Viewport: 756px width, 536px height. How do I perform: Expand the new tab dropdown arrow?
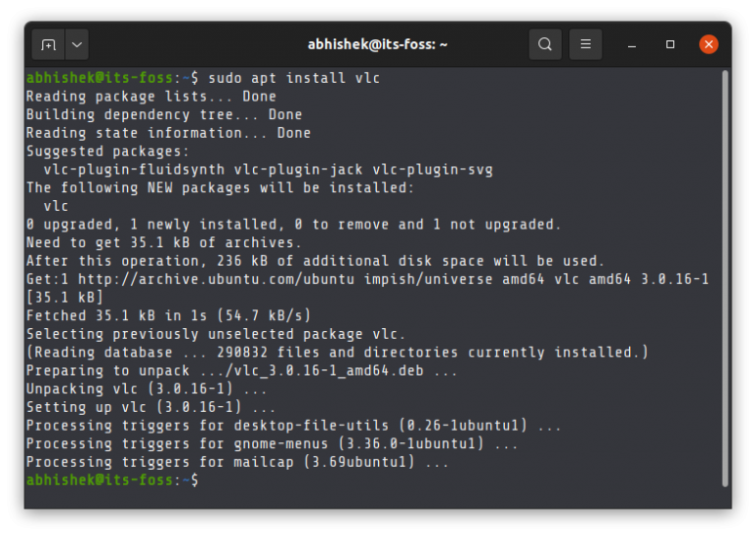[77, 44]
